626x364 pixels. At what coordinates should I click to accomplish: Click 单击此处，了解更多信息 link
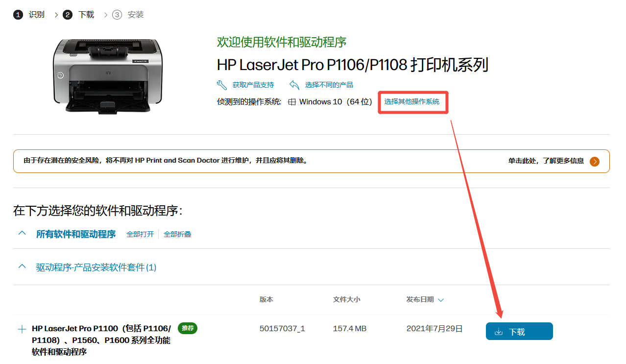(546, 161)
